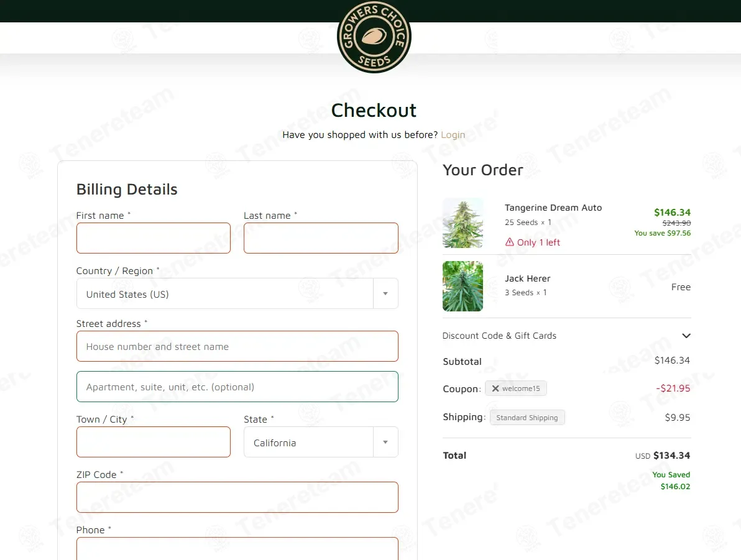Viewport: 741px width, 560px height.
Task: Click the Standard Shipping tag
Action: 527,417
